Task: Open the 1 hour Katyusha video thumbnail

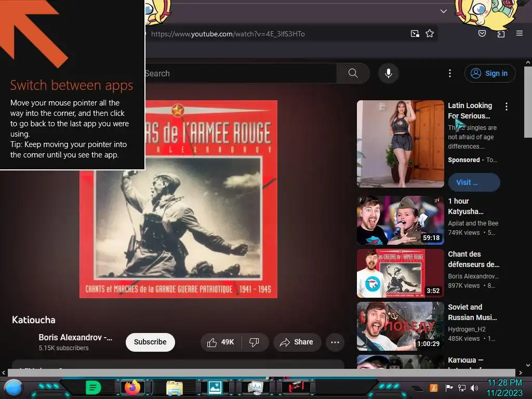Action: (x=401, y=220)
